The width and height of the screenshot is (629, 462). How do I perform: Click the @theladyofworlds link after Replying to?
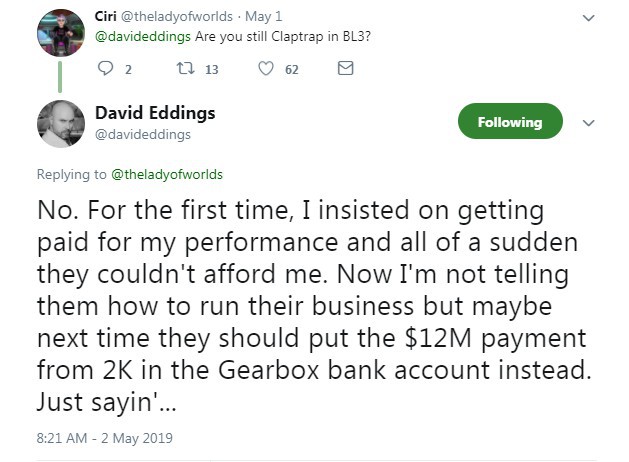[166, 174]
